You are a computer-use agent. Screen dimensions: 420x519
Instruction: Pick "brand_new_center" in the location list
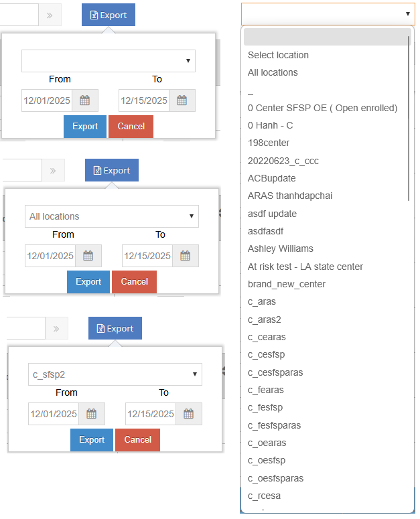286,284
